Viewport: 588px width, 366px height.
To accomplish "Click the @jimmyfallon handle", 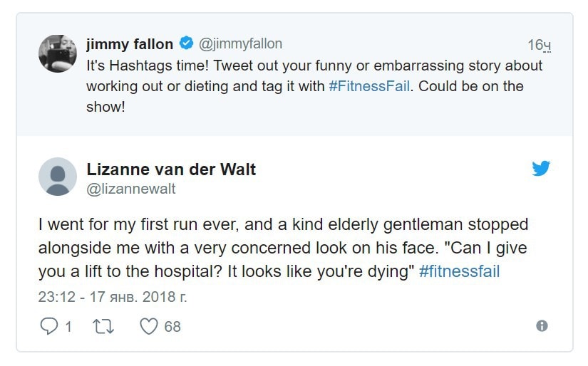I will (x=240, y=44).
